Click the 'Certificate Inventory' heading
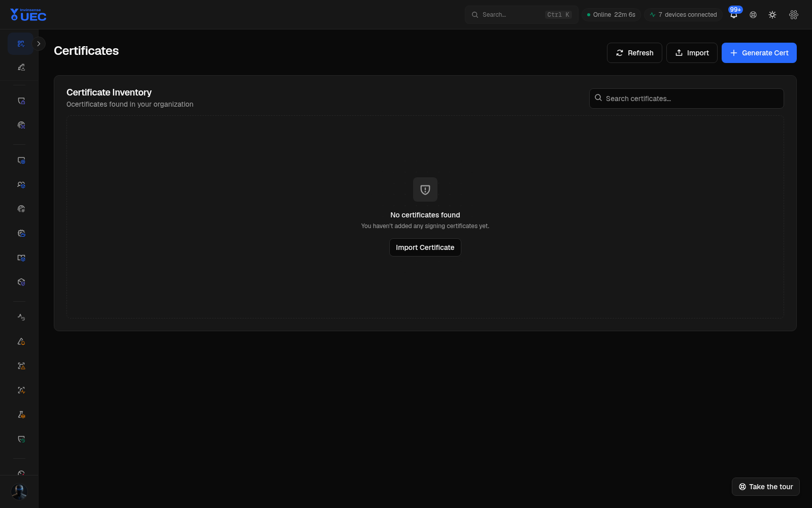This screenshot has width=812, height=508. pyautogui.click(x=109, y=92)
